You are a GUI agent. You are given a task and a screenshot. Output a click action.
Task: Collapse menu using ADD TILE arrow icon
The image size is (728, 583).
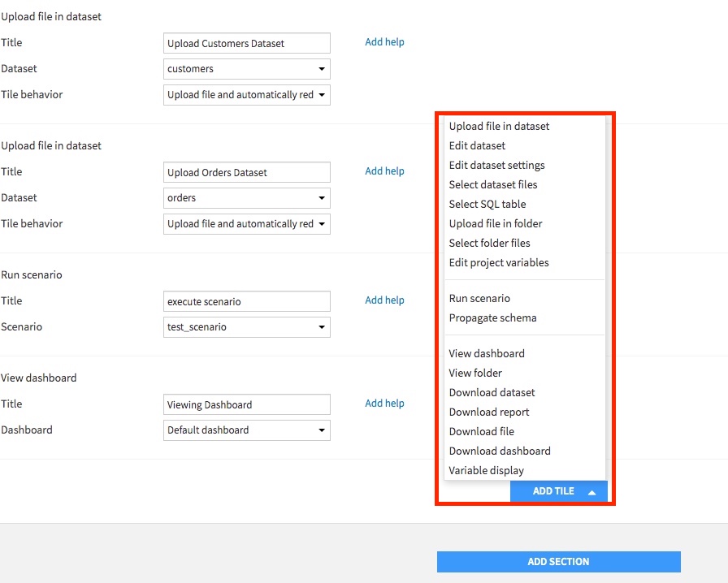point(592,493)
